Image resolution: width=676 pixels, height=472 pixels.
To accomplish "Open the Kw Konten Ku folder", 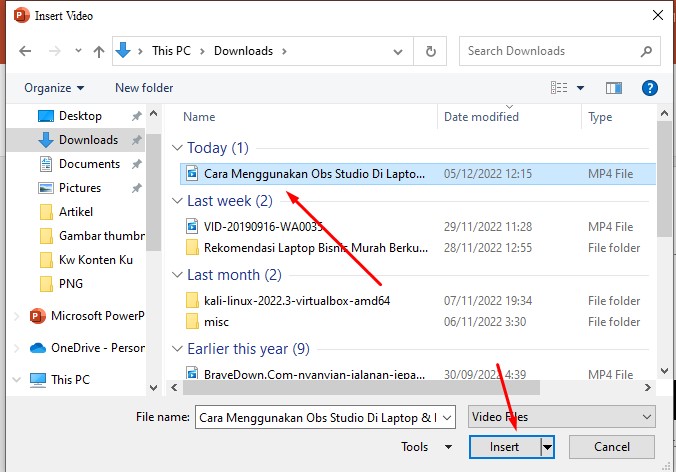I will pyautogui.click(x=96, y=260).
